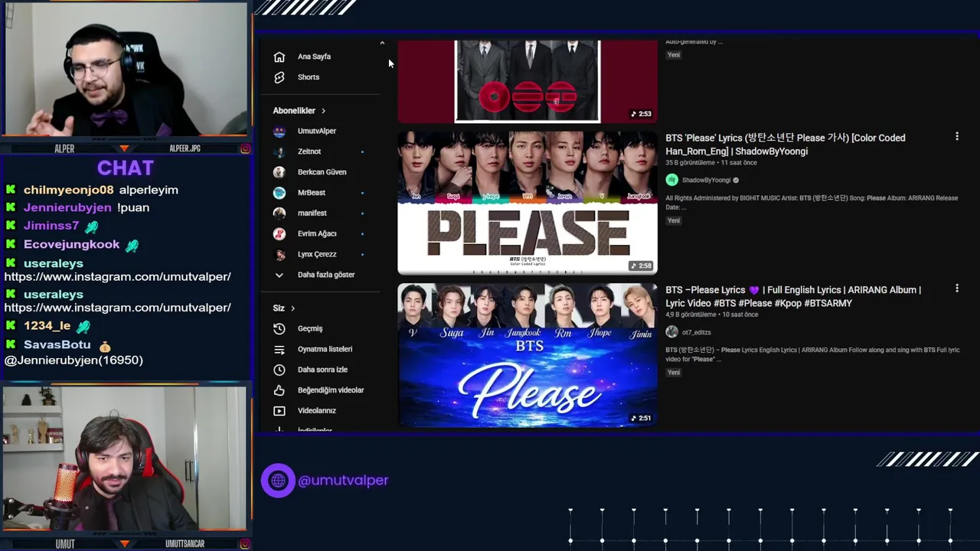This screenshot has height=551, width=980.
Task: Click Instagram icon beside UMUTTSANCAR
Action: [245, 544]
